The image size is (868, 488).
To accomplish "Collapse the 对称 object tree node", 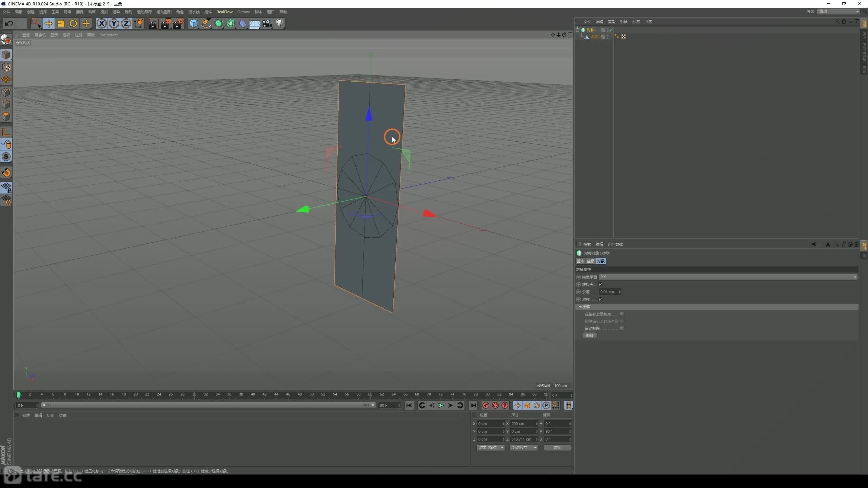I will pos(578,30).
